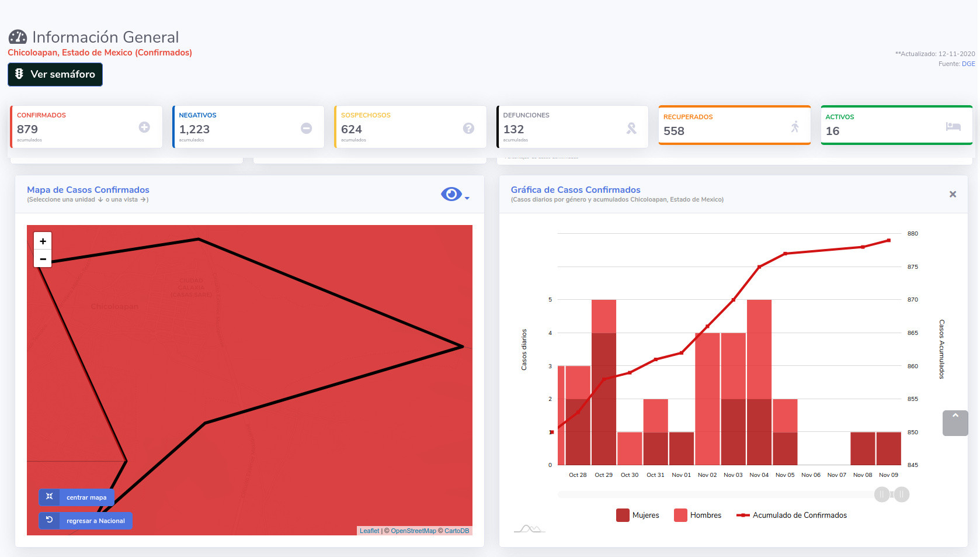Open the DGE source link

(x=968, y=64)
